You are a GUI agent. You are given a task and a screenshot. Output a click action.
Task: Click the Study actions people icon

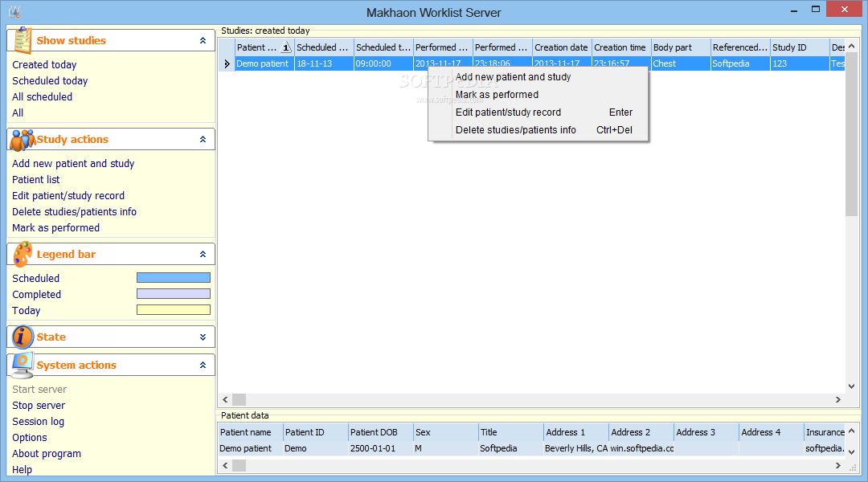click(x=23, y=140)
